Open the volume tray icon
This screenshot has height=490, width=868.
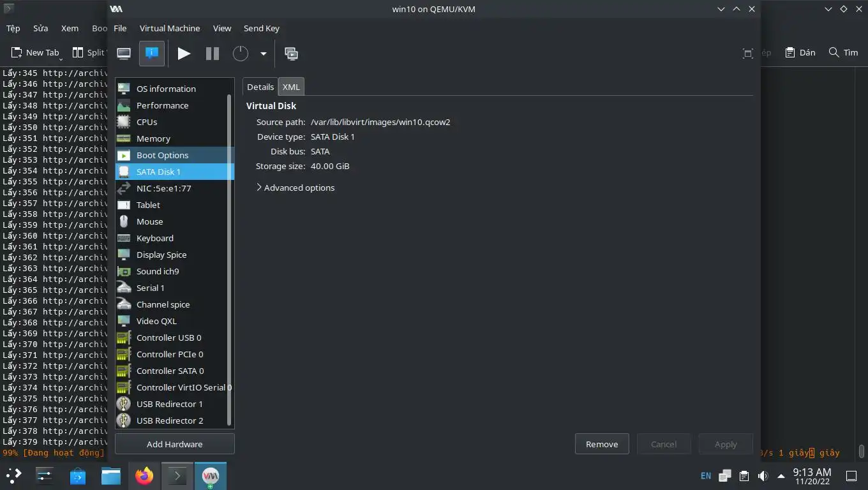[x=763, y=475]
